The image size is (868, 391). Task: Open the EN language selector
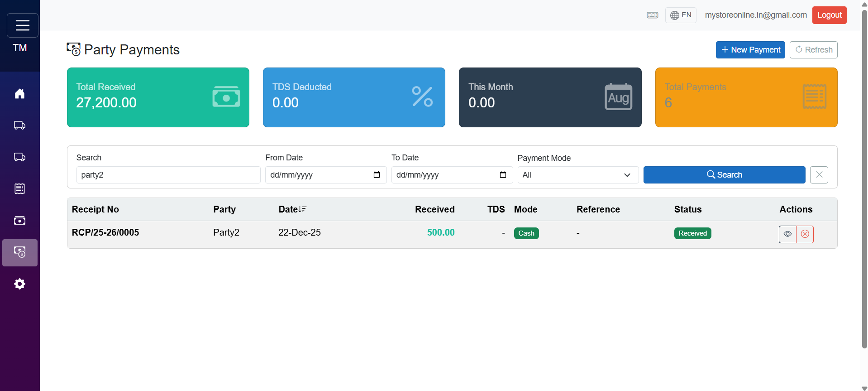pos(681,15)
